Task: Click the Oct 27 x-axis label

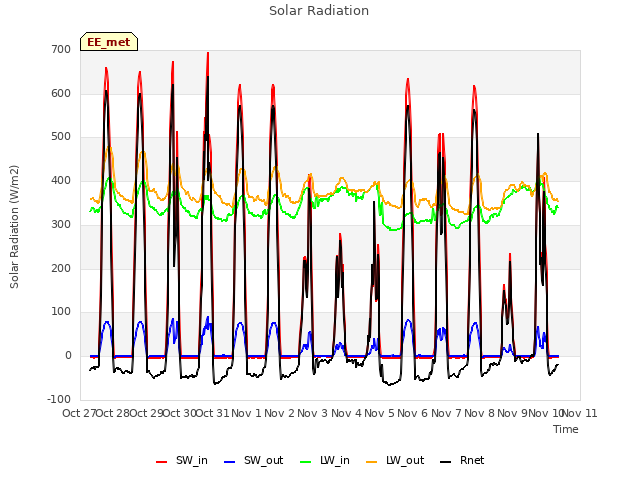Action: [x=79, y=413]
